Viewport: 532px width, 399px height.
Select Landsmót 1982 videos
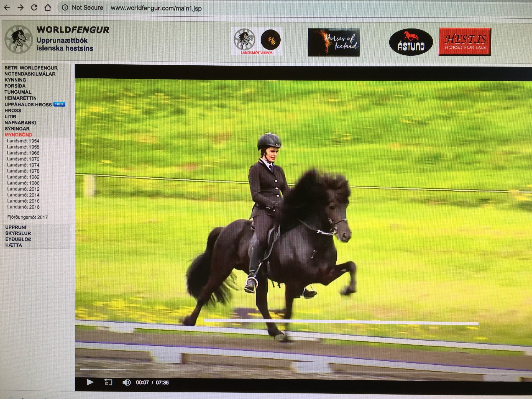pos(23,177)
